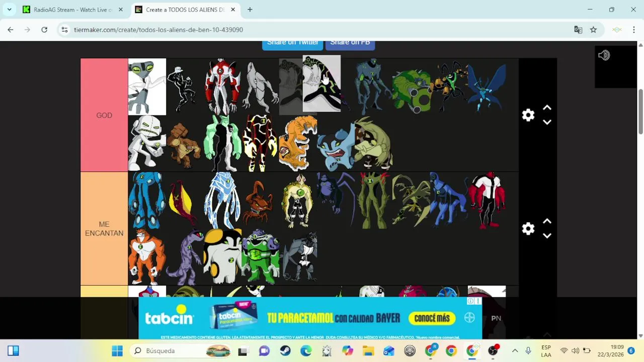This screenshot has height=362, width=644.
Task: Switch ESP LAA keyboard language
Action: [x=546, y=351]
